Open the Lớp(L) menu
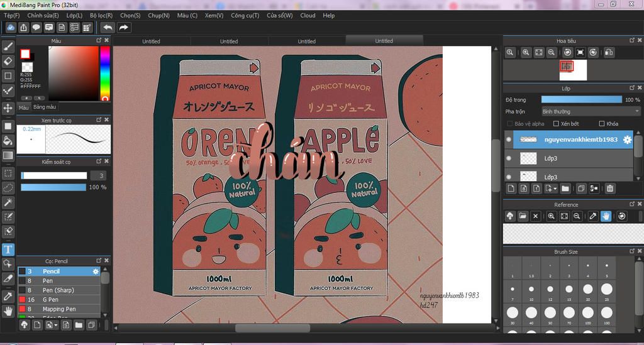The width and height of the screenshot is (644, 345). (74, 15)
